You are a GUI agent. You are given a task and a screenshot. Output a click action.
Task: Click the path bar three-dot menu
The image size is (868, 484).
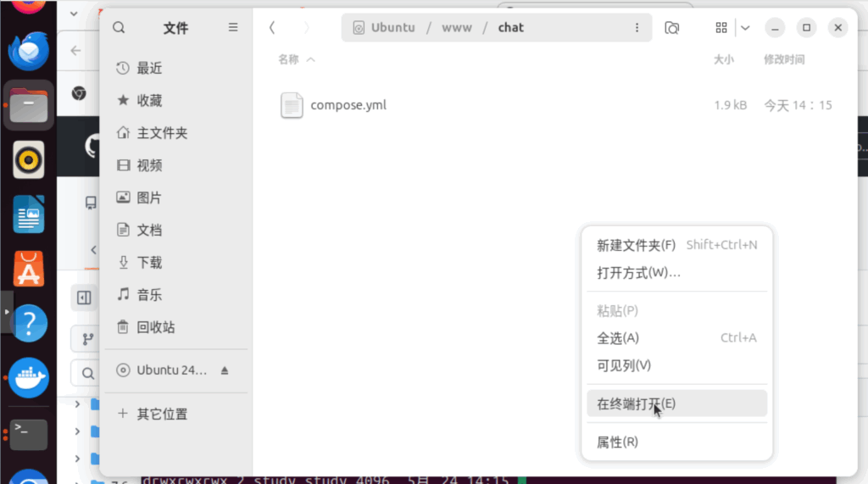click(637, 28)
